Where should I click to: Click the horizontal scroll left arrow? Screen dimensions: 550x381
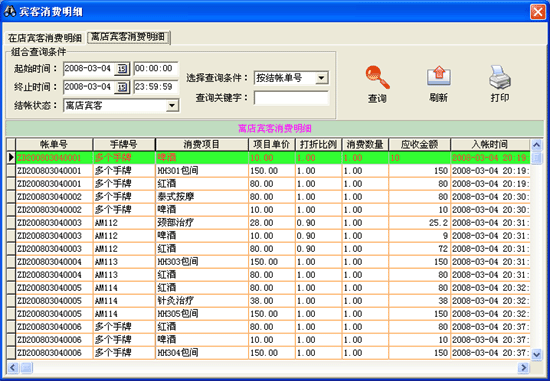pos(13,368)
